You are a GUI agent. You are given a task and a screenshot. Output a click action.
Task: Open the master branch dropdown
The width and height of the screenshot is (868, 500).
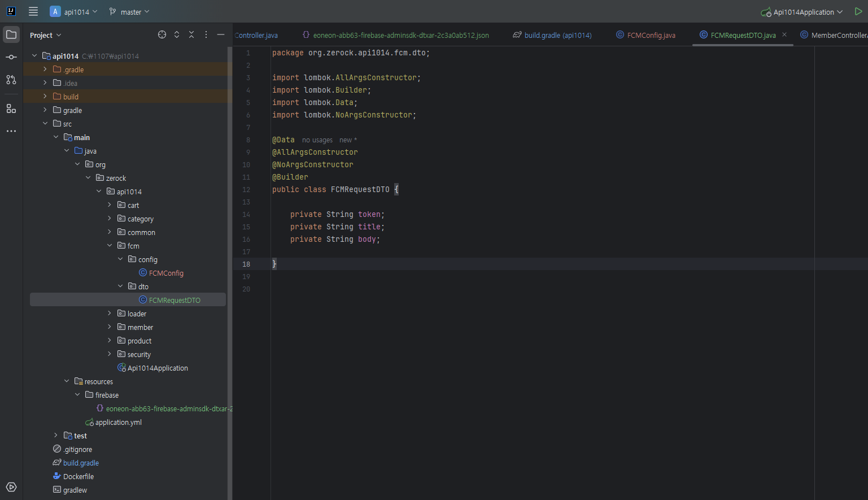[x=130, y=12]
